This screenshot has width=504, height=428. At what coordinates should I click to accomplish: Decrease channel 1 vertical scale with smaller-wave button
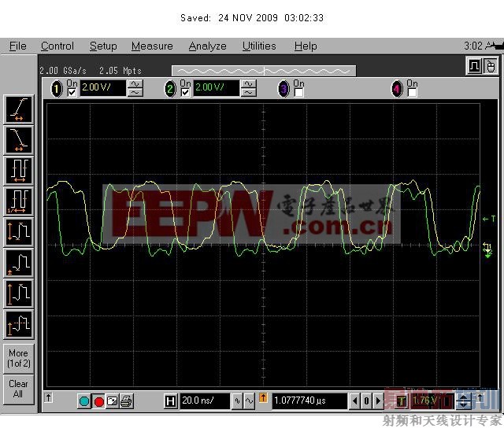click(x=135, y=93)
